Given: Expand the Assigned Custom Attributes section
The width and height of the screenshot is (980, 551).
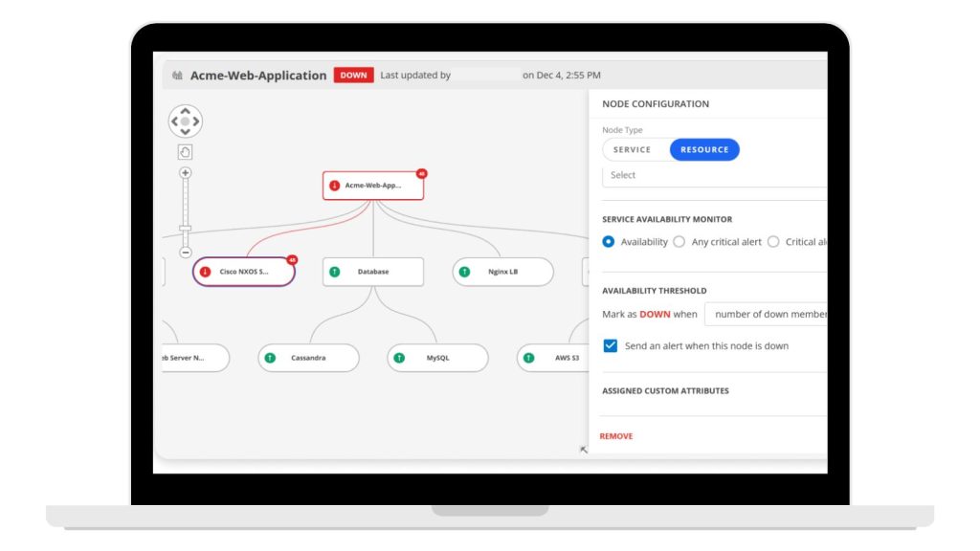Looking at the screenshot, I should [x=665, y=391].
